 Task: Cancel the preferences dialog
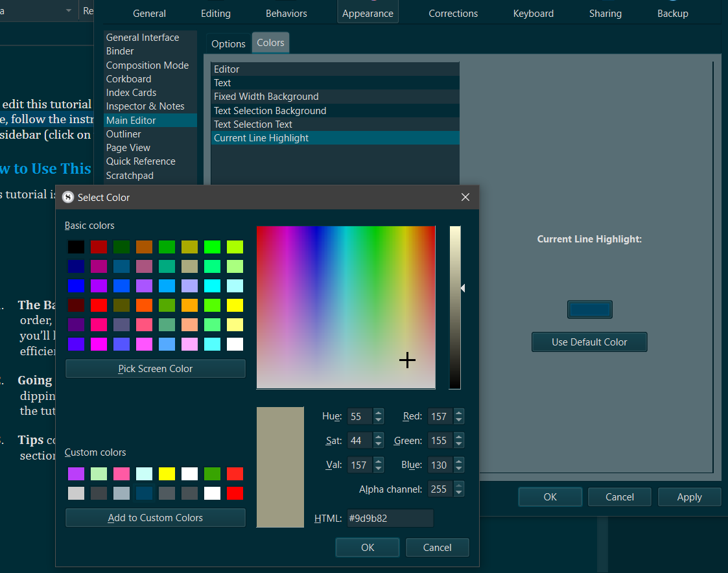click(619, 497)
